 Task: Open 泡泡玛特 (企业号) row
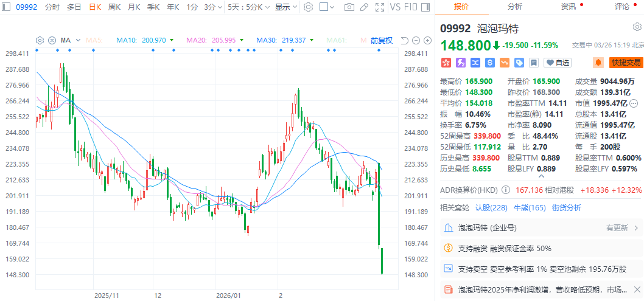coord(541,227)
